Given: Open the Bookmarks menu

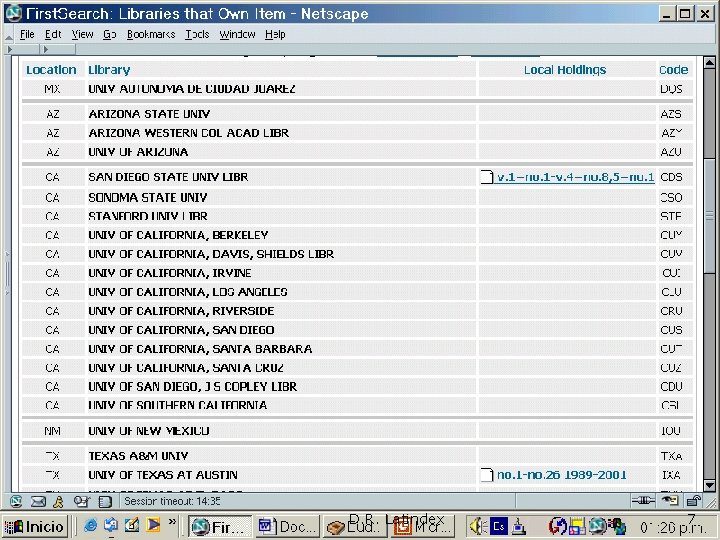Looking at the screenshot, I should click(151, 34).
